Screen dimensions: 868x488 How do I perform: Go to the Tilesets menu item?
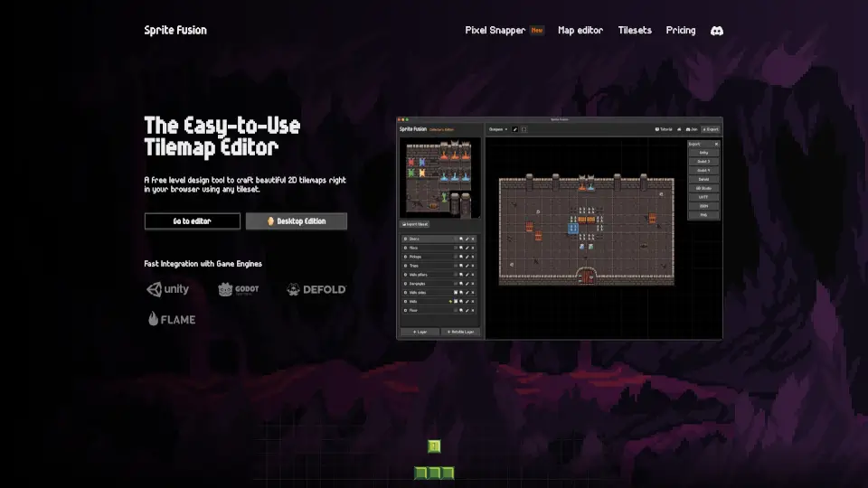coord(634,31)
